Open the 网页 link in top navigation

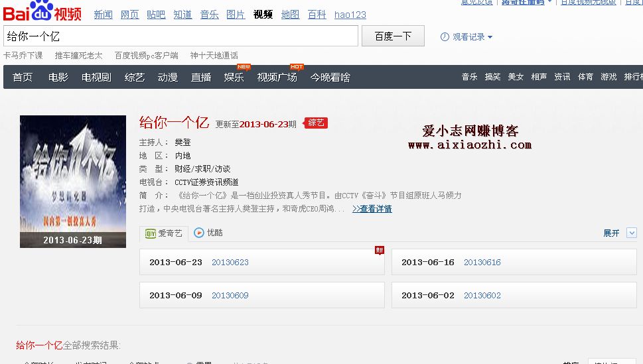[x=130, y=15]
